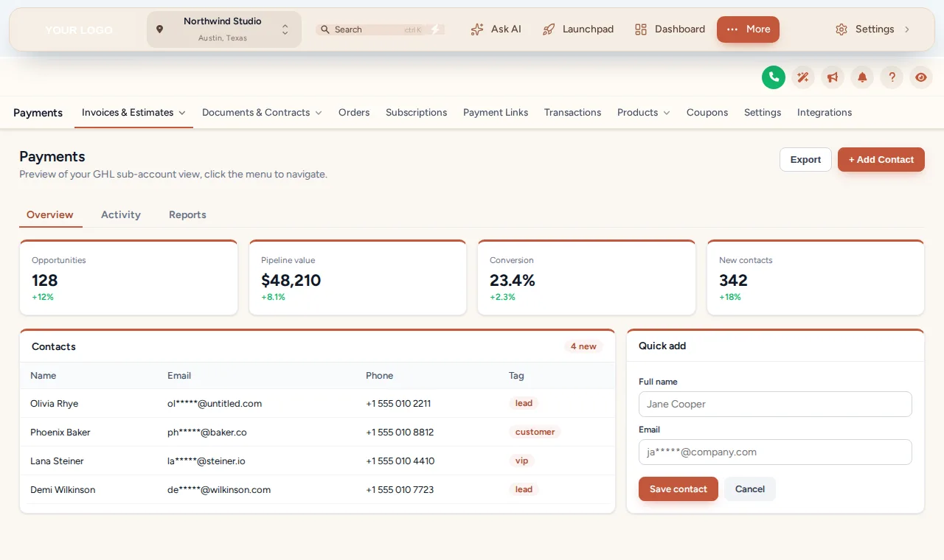The width and height of the screenshot is (944, 560).
Task: Switch to the Activity tab
Action: click(121, 215)
